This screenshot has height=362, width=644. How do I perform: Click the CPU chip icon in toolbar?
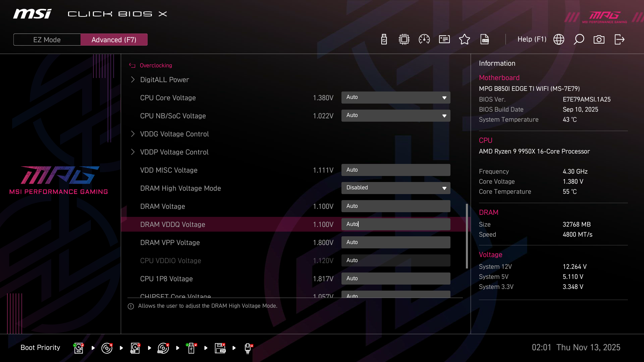[404, 40]
